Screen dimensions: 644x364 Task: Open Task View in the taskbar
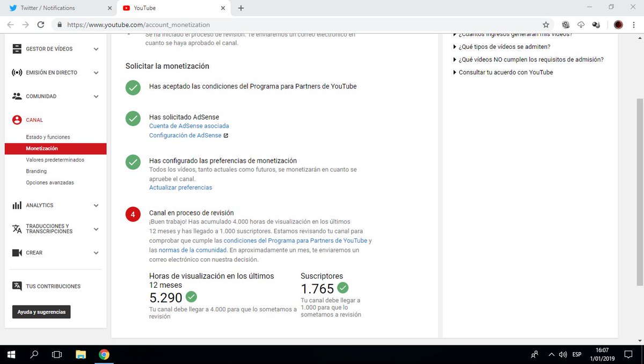coord(57,354)
